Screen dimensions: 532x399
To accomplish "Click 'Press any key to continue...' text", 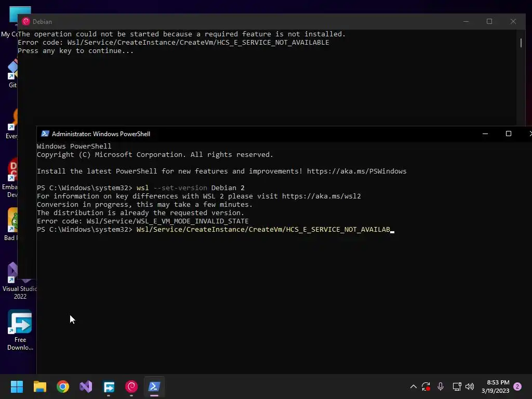I will (76, 51).
